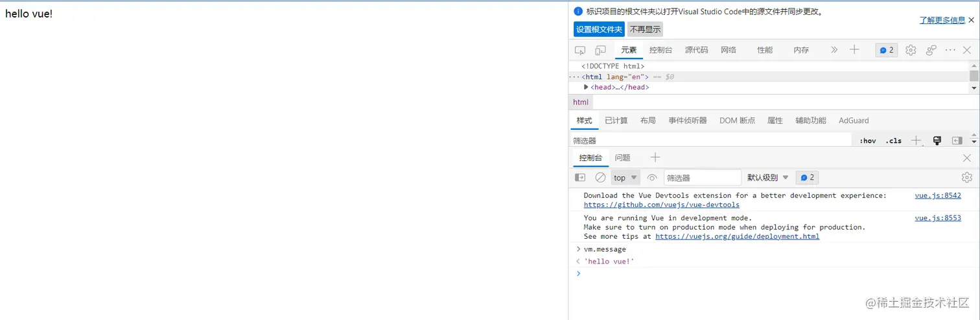The height and width of the screenshot is (320, 980).
Task: Open the top context dropdown
Action: (x=625, y=177)
